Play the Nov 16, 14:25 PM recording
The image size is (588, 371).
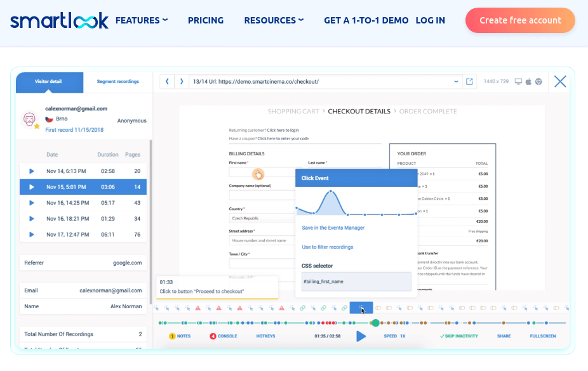[32, 202]
